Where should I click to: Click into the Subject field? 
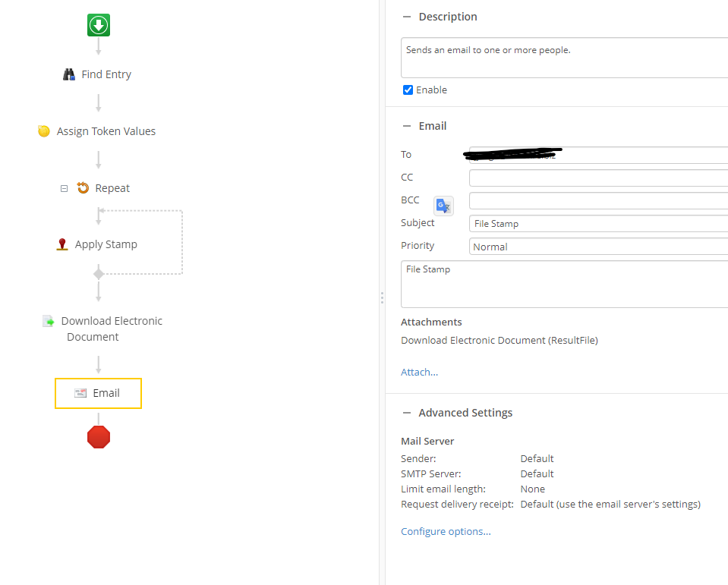[598, 224]
